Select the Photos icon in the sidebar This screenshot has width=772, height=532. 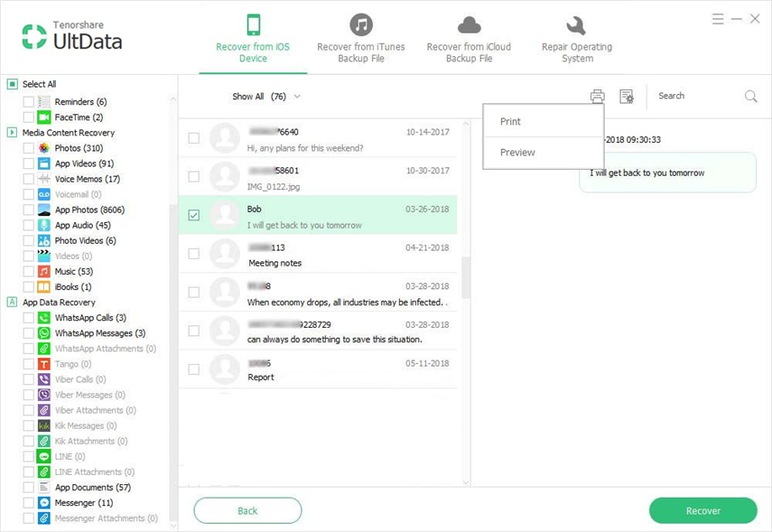click(43, 148)
